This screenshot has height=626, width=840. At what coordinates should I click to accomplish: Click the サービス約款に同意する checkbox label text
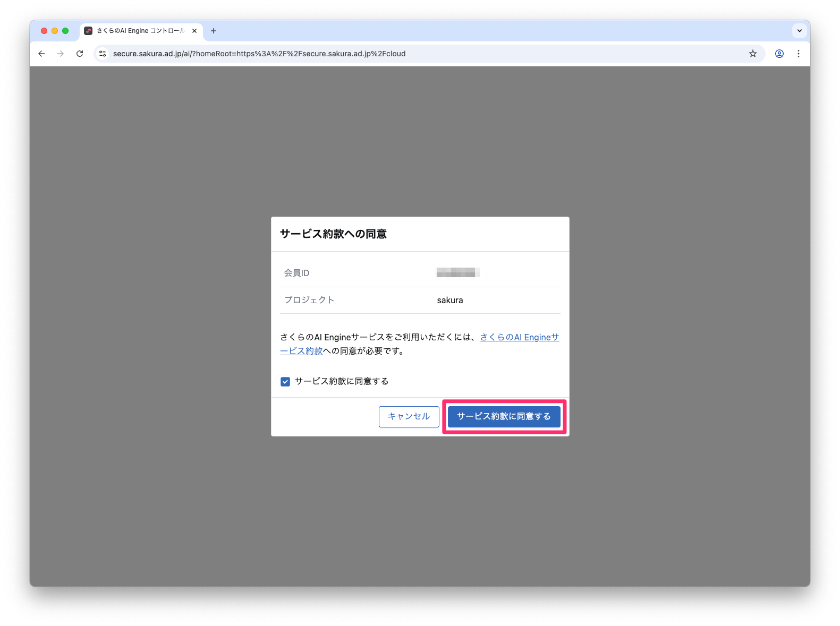[342, 381]
